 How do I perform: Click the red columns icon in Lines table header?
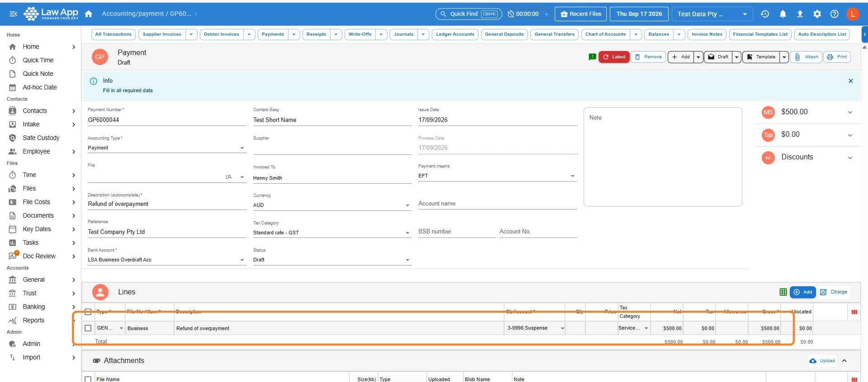click(854, 312)
